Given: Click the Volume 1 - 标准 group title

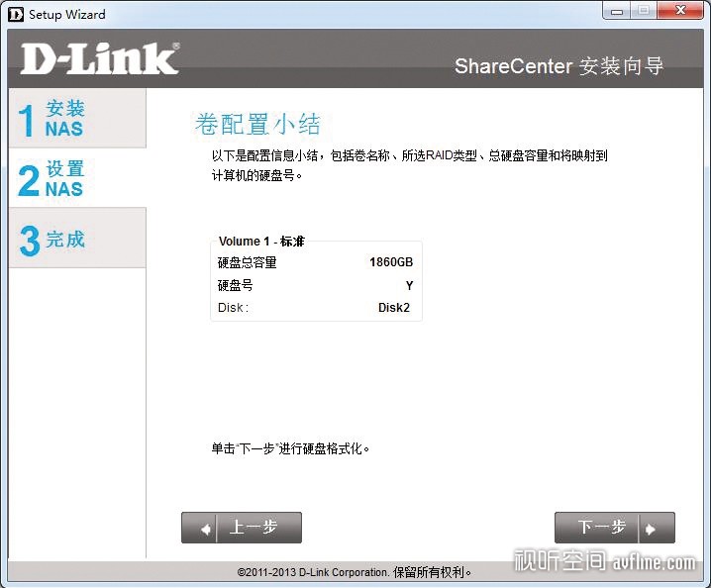Looking at the screenshot, I should click(x=261, y=242).
